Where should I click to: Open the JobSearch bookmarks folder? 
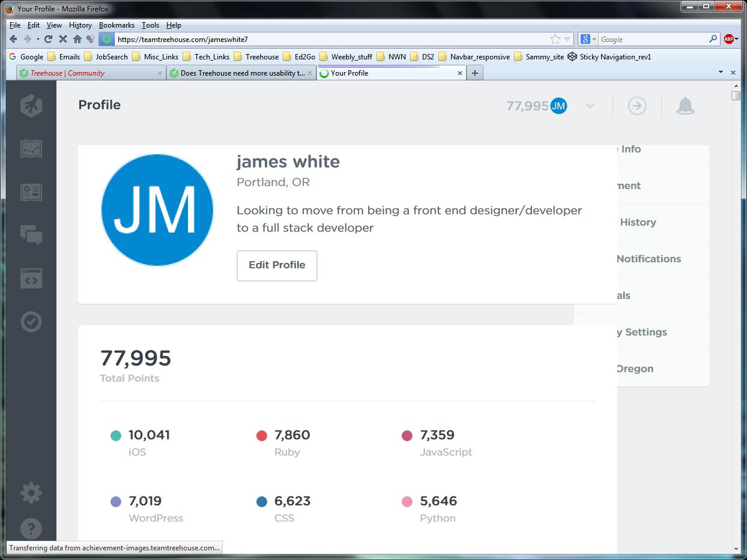pyautogui.click(x=106, y=57)
